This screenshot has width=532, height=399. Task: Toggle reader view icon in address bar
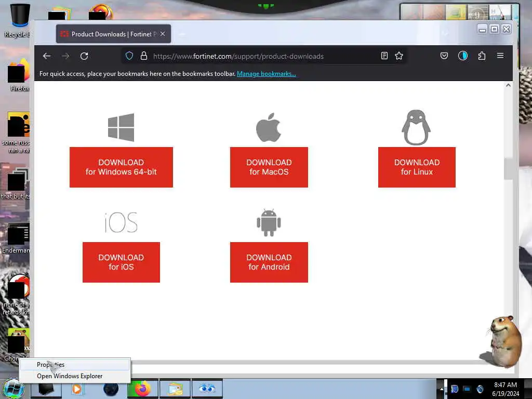pyautogui.click(x=384, y=56)
